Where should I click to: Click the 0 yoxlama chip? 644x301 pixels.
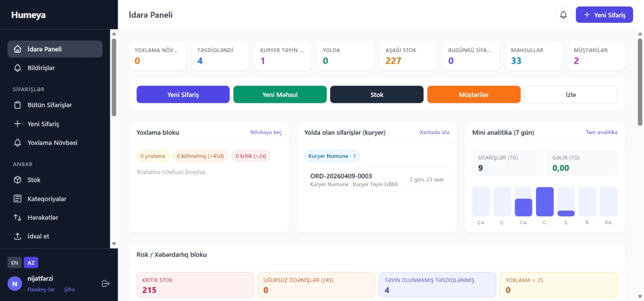[x=153, y=156]
